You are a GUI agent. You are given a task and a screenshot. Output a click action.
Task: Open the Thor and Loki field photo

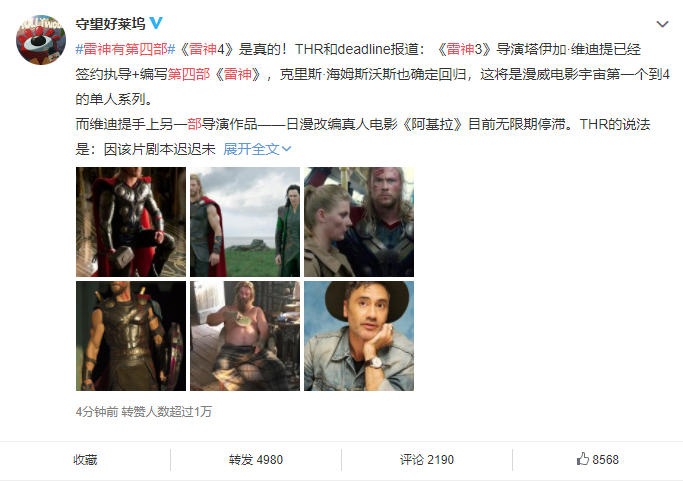(245, 222)
